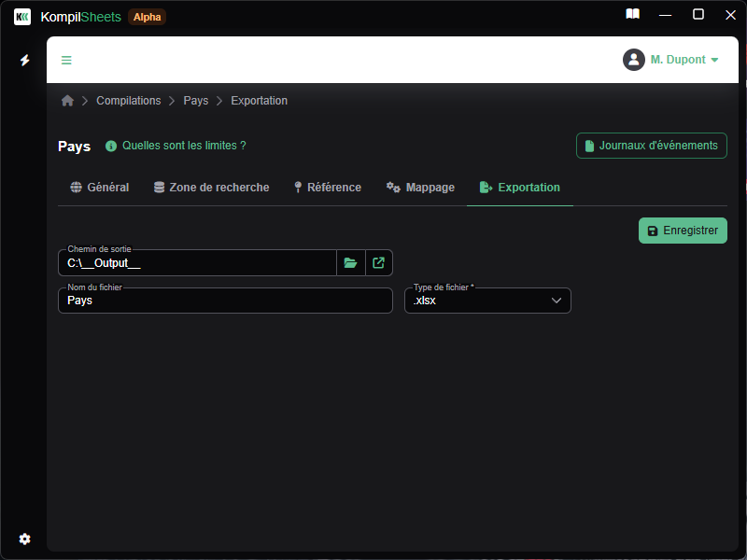
Task: Switch to the Général tab
Action: (99, 188)
